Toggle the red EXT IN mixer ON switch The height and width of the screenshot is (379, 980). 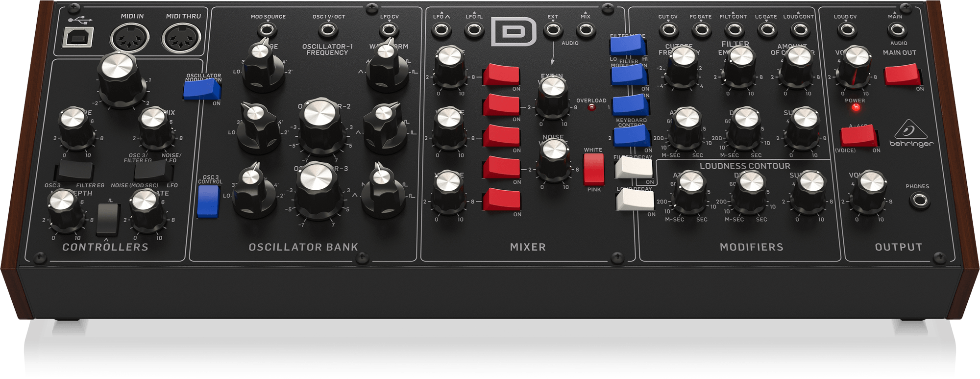tap(501, 105)
